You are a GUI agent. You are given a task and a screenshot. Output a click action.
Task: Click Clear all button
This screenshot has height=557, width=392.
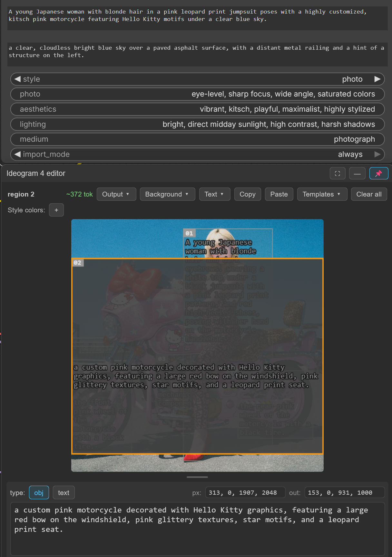pyautogui.click(x=369, y=194)
